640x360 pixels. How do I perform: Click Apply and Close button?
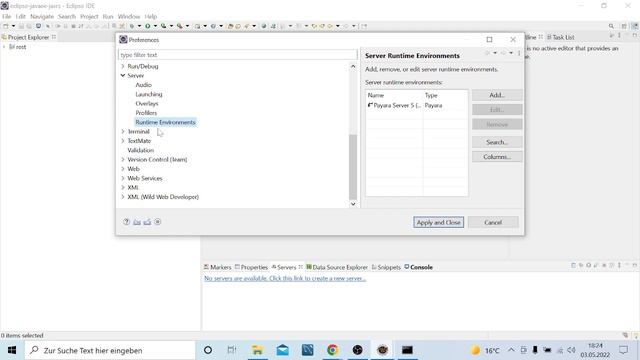point(438,222)
